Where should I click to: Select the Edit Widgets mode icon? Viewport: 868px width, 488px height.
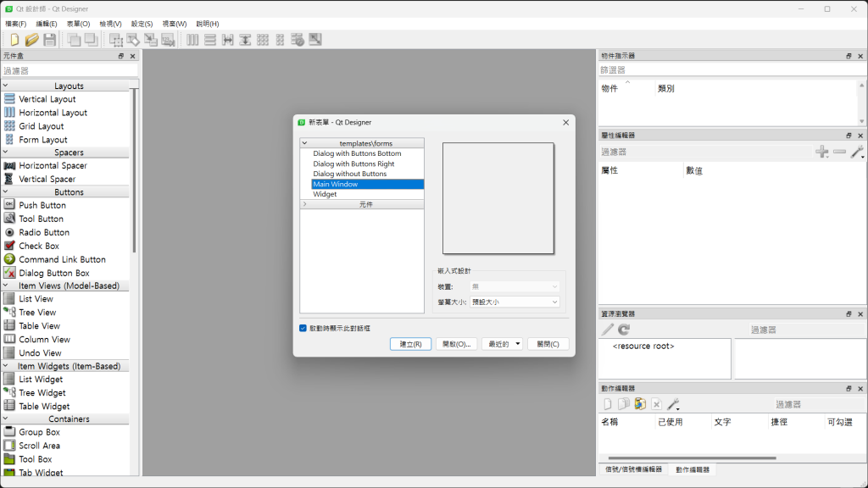tap(115, 39)
